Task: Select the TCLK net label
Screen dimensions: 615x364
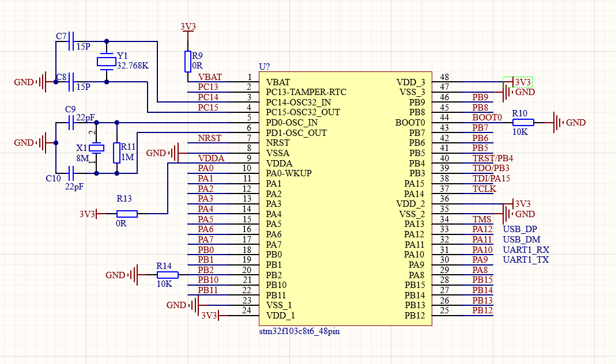Action: (x=484, y=188)
